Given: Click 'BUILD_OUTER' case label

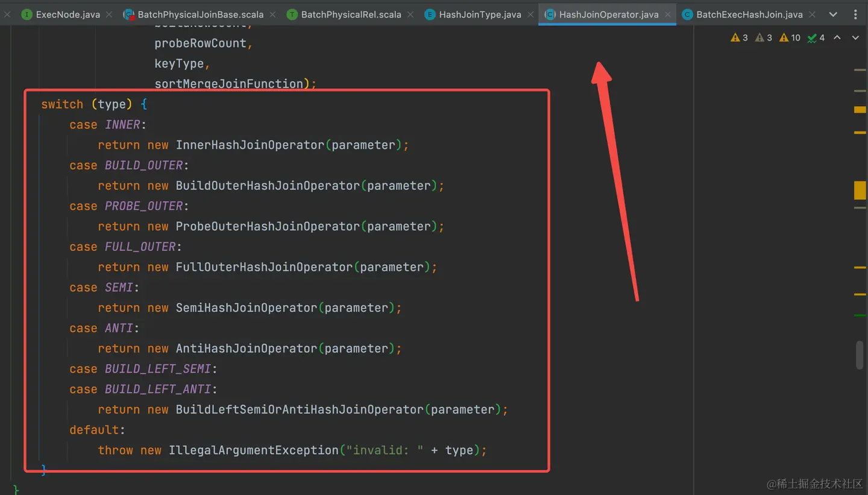Looking at the screenshot, I should tap(144, 165).
